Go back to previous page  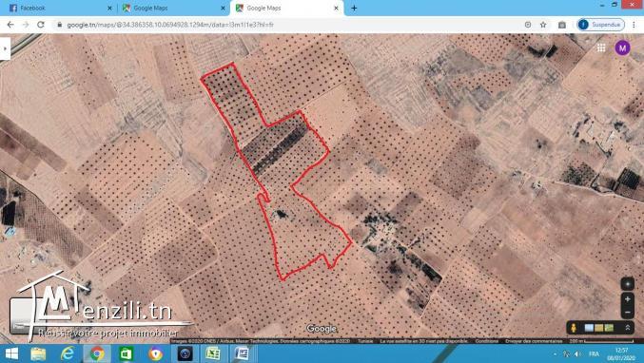[x=10, y=25]
